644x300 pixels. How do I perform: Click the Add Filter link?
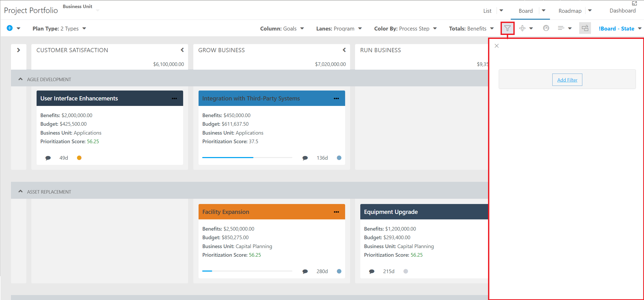click(567, 80)
